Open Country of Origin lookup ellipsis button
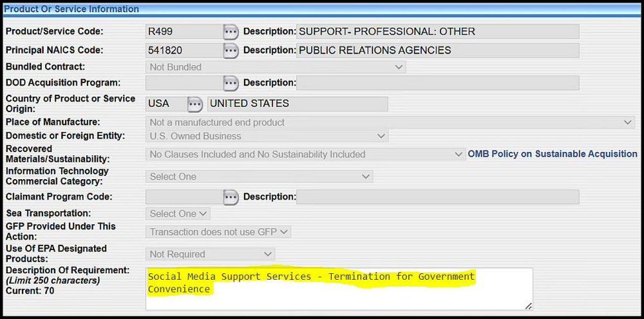This screenshot has width=644, height=319. (x=194, y=104)
